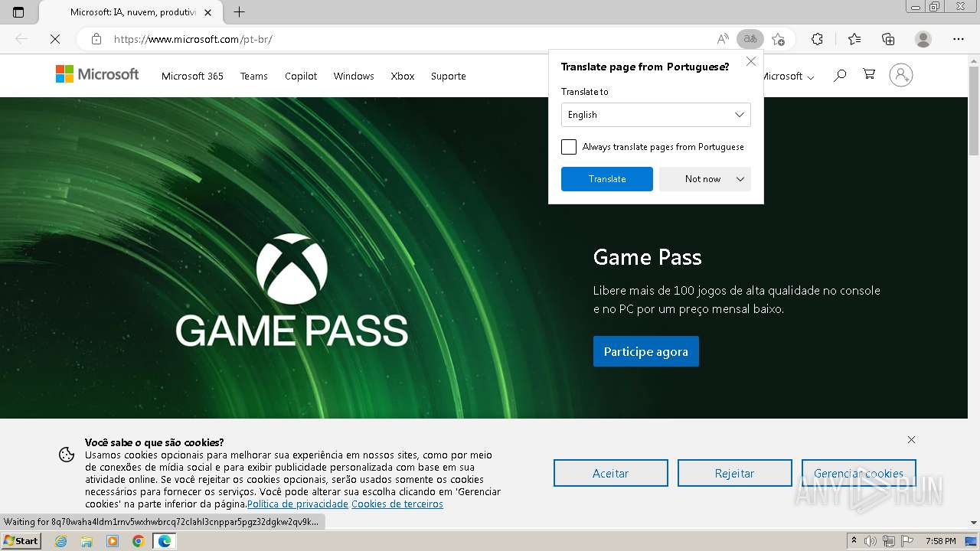Show hidden tray icons arrow
Viewport: 980px width, 551px height.
(854, 541)
